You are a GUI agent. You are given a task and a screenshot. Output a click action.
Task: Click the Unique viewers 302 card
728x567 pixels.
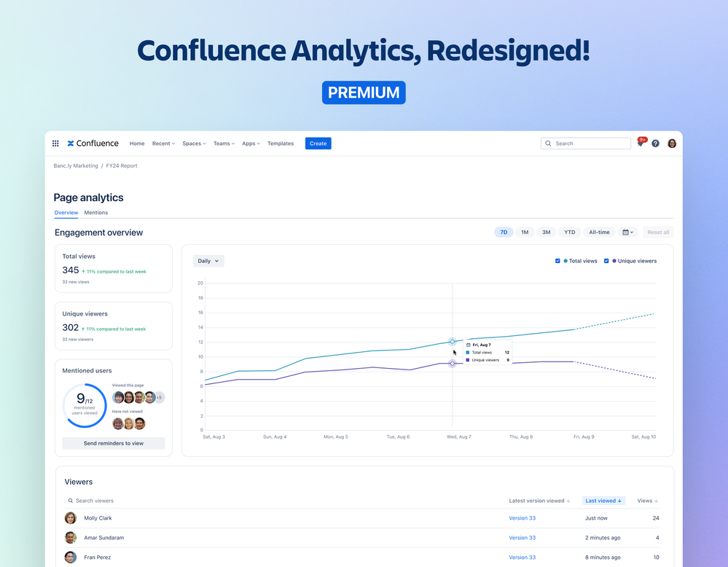pos(114,326)
